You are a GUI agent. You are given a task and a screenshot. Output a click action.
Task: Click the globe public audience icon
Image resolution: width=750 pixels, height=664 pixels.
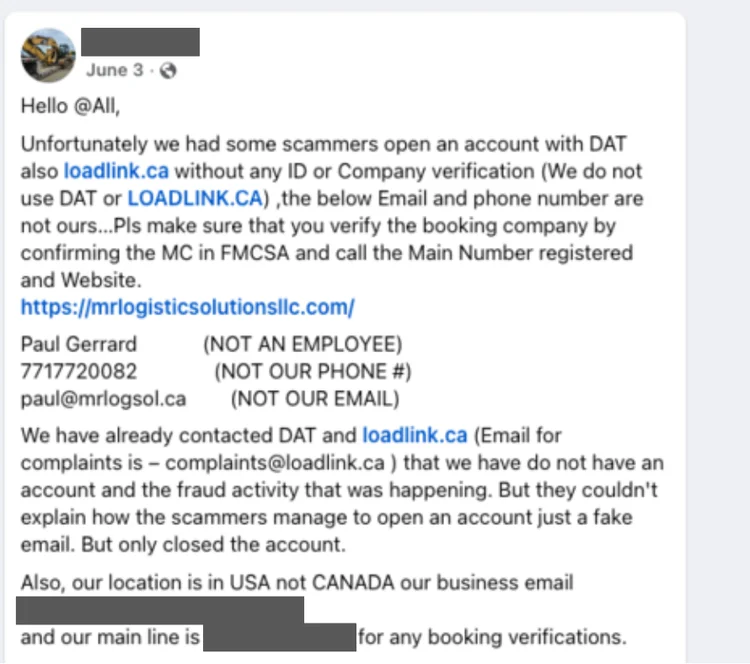(168, 70)
